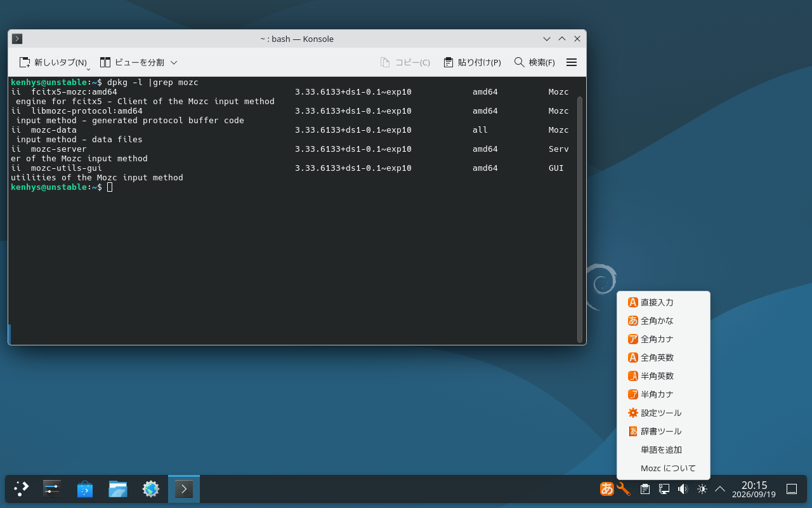Click the Mozc あ tray icon
This screenshot has width=812, height=508.
point(607,489)
